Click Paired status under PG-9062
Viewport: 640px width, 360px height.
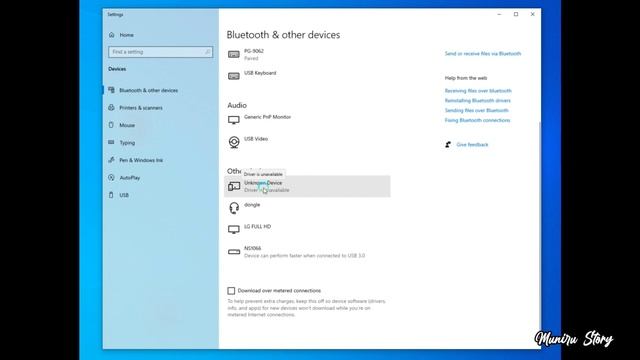[x=251, y=58]
